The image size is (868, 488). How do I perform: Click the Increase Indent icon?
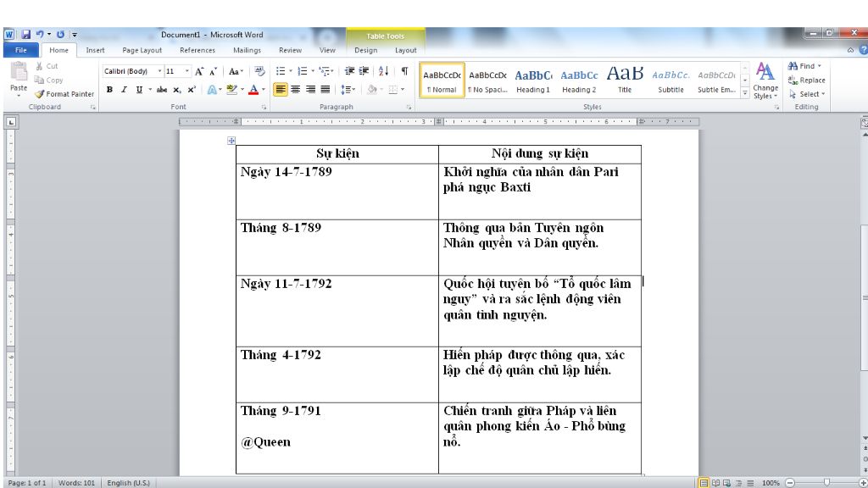pos(364,71)
